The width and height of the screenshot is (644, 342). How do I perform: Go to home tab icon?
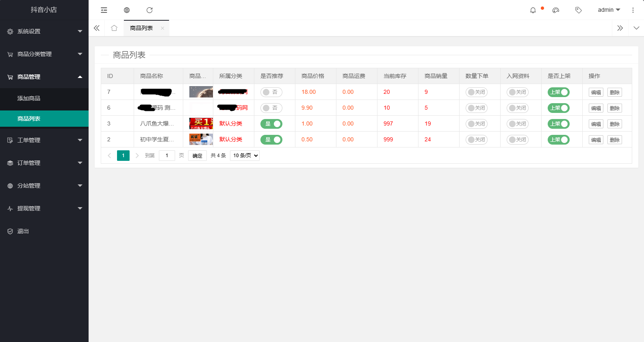[x=114, y=28]
